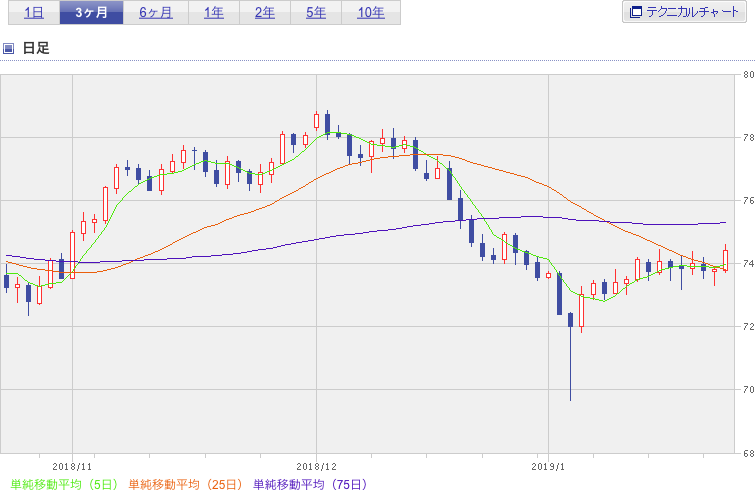The width and height of the screenshot is (755, 493).
Task: Click the 70 price axis label
Action: point(749,389)
